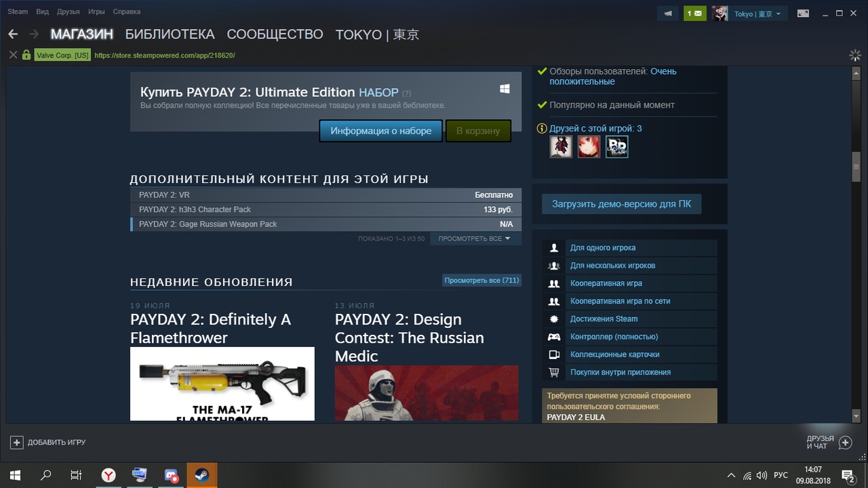Click 'Просмотреть все (711)' updates button

pos(482,280)
